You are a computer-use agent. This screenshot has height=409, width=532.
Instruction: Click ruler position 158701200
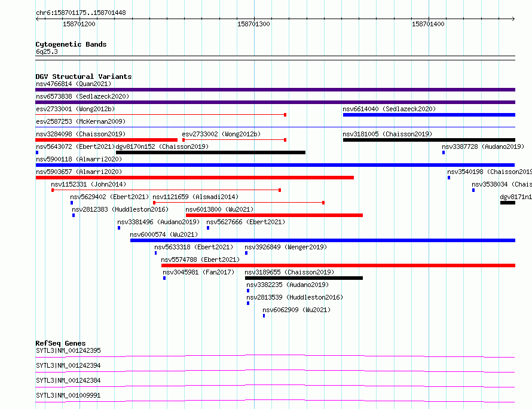click(79, 24)
